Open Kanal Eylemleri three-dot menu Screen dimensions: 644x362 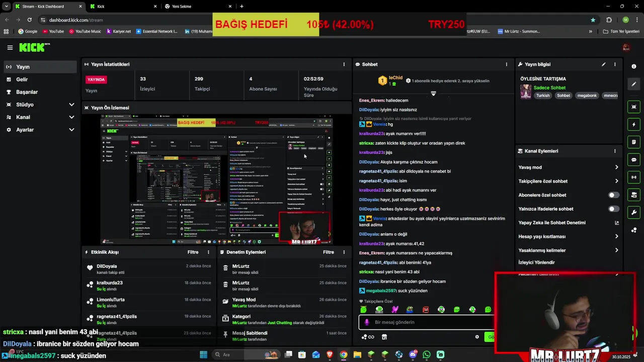[x=615, y=151]
